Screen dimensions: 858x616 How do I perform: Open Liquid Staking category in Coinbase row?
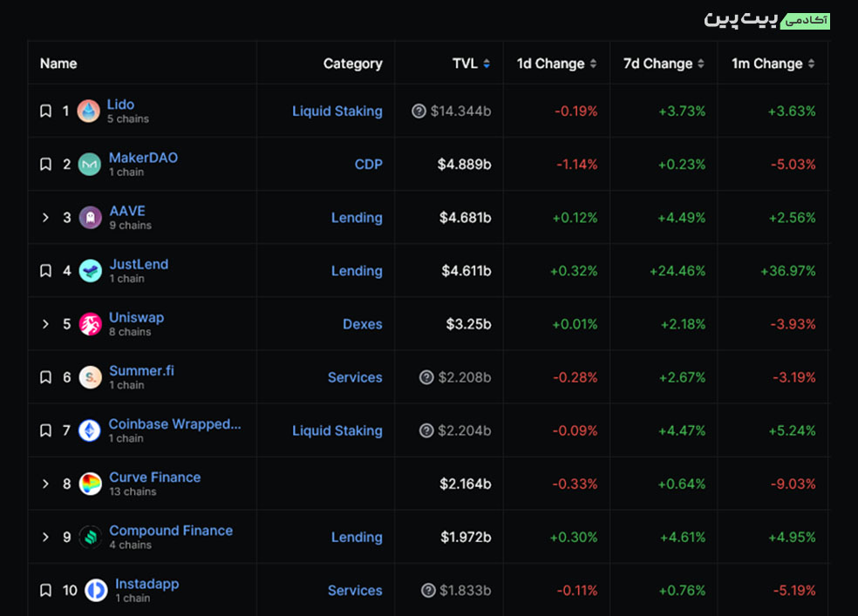point(337,430)
